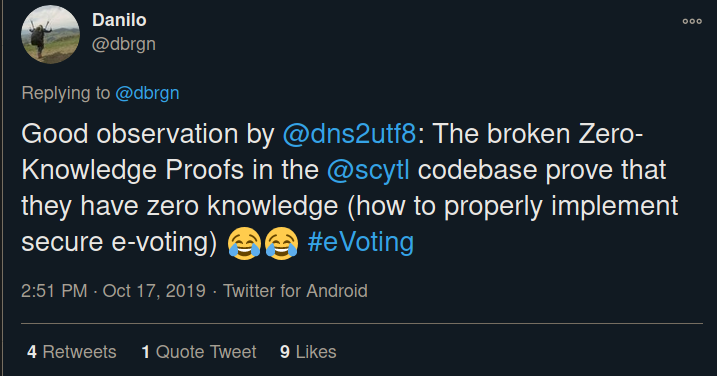
Task: Open the @dns2utf8 mention in the tweet
Action: [x=349, y=134]
